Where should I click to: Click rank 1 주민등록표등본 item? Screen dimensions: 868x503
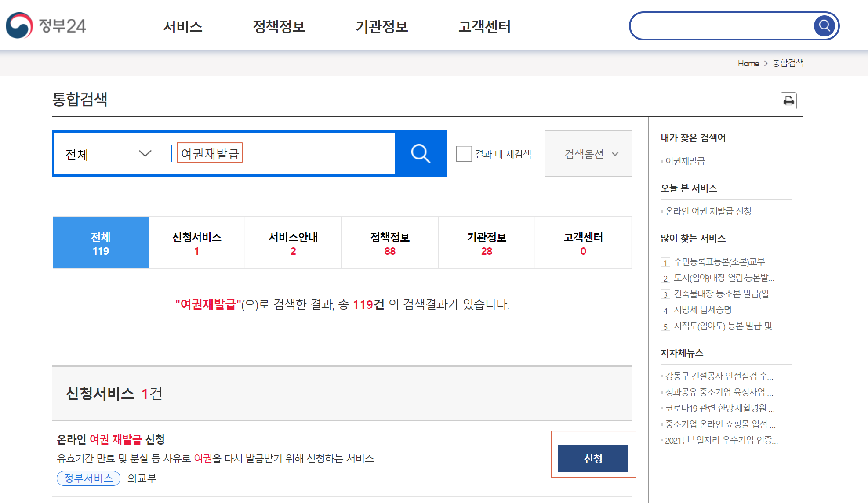(x=719, y=262)
